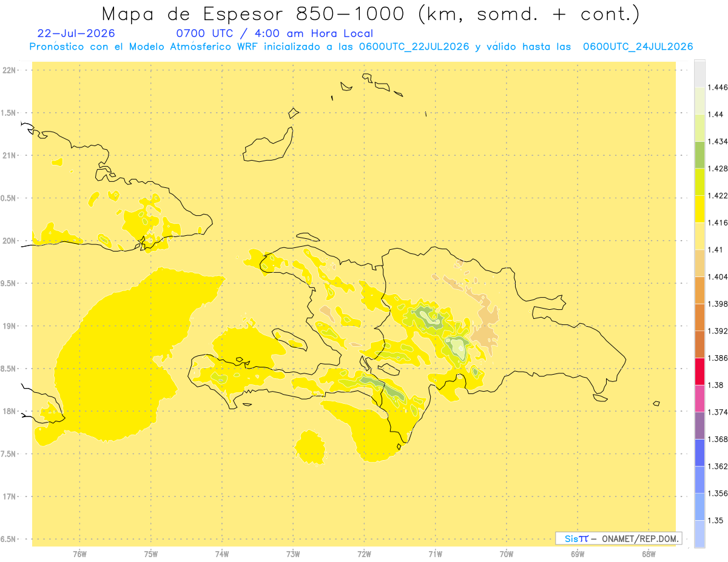Click the 21N latitude label

9,156
